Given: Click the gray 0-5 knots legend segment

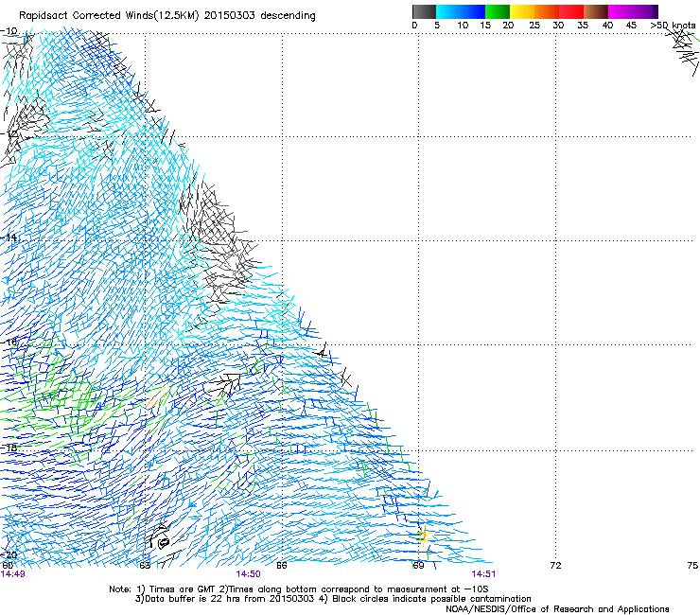Looking at the screenshot, I should [x=424, y=11].
